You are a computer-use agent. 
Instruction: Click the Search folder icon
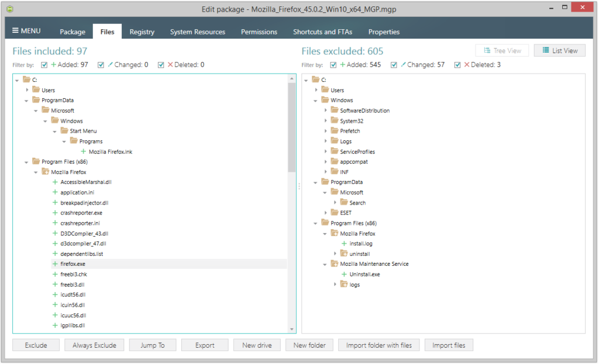tap(344, 202)
